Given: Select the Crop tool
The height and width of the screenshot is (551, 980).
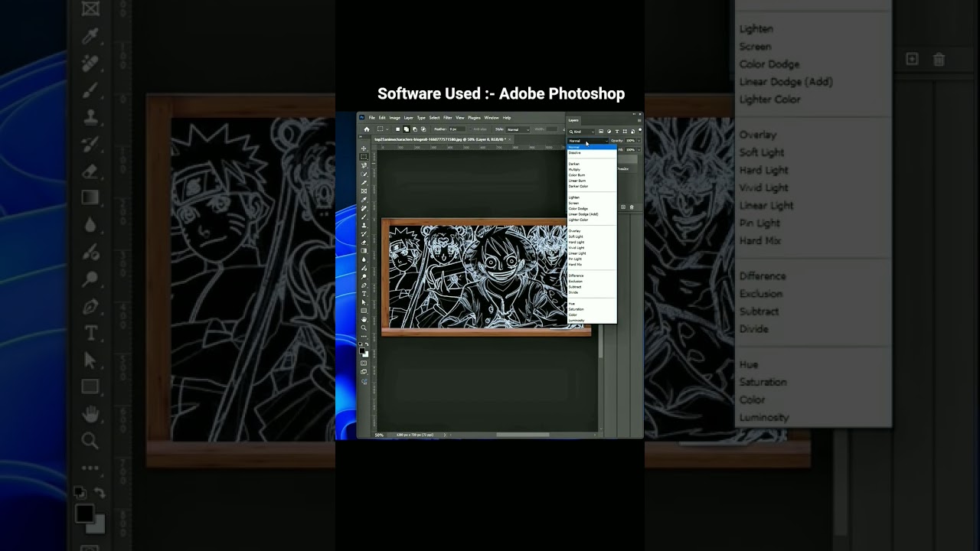Looking at the screenshot, I should click(364, 182).
